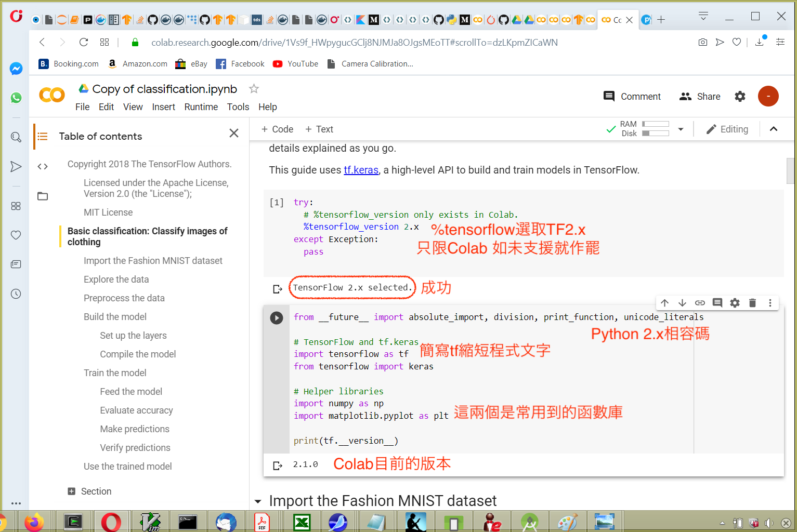The image size is (797, 532).
Task: Go to Build the model section
Action: pyautogui.click(x=115, y=316)
